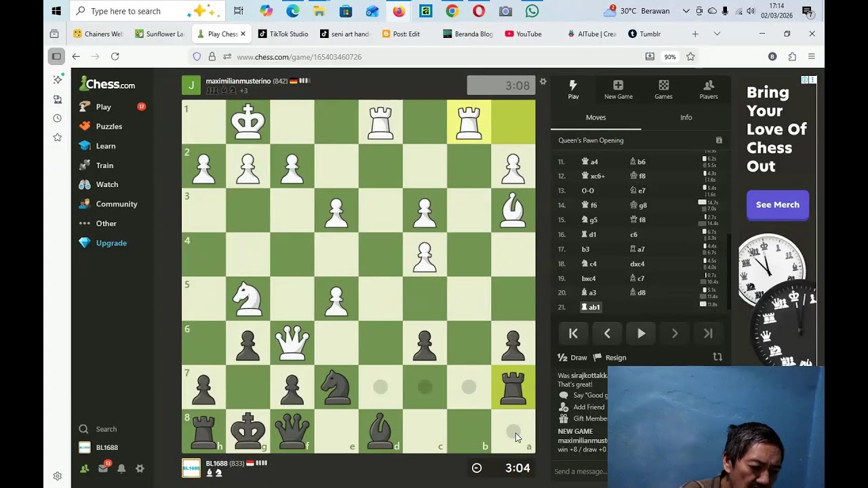Image resolution: width=868 pixels, height=488 pixels.
Task: Open BL1688 profile in sidebar
Action: [x=106, y=447]
